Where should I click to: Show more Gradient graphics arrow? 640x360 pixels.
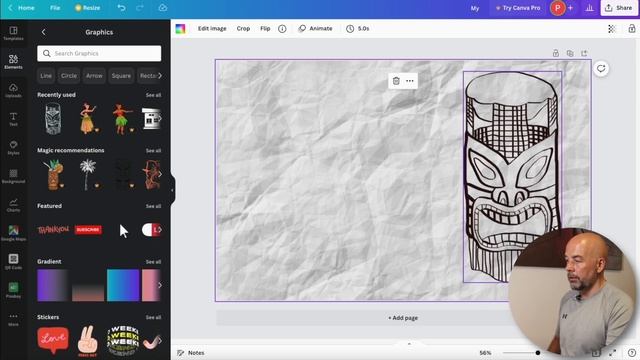pos(160,285)
